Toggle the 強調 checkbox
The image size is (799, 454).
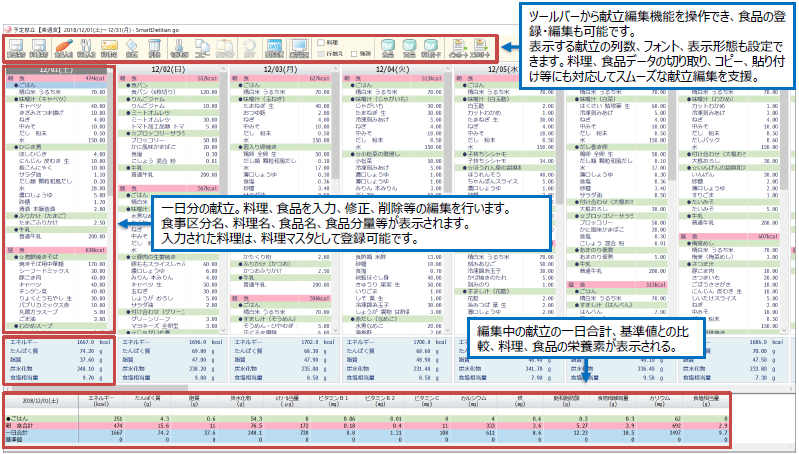click(x=353, y=53)
